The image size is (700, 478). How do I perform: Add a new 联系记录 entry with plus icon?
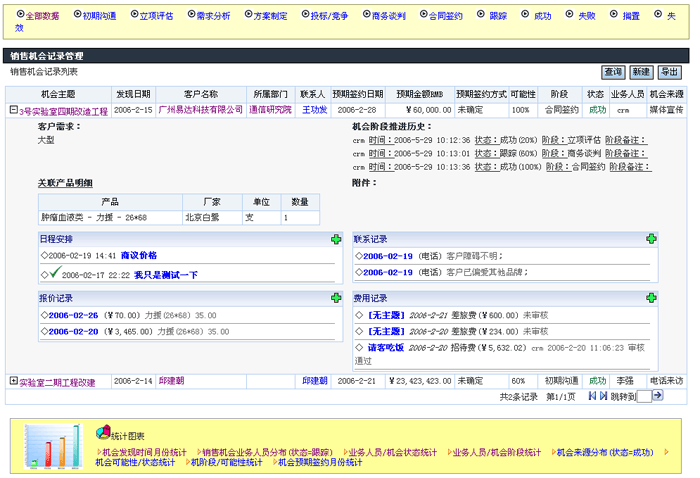click(651, 239)
